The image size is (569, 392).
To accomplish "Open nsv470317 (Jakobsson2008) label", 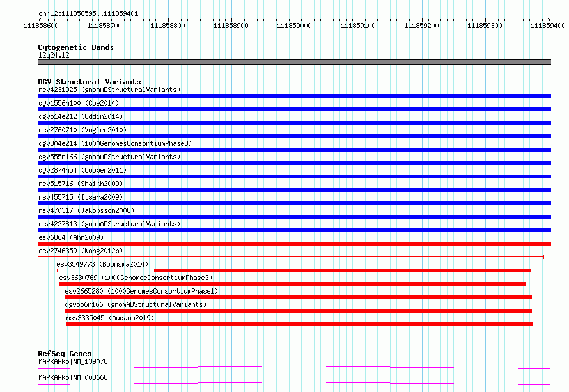I will point(86,210).
